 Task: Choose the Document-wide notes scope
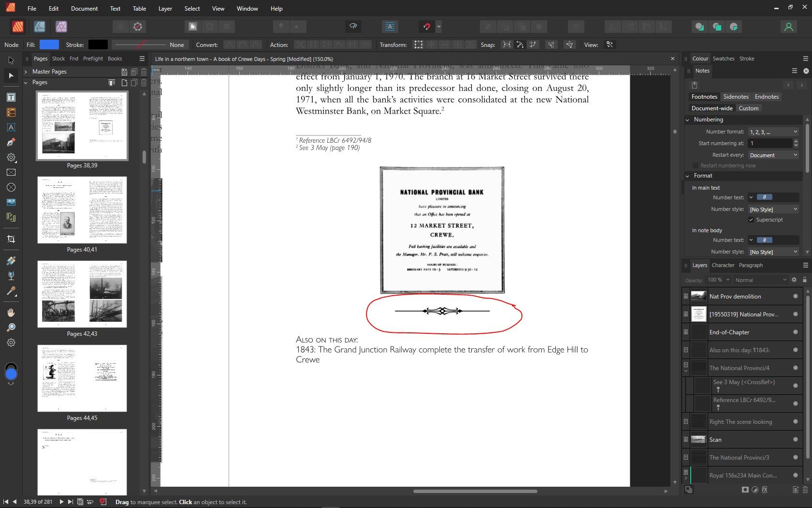point(712,108)
